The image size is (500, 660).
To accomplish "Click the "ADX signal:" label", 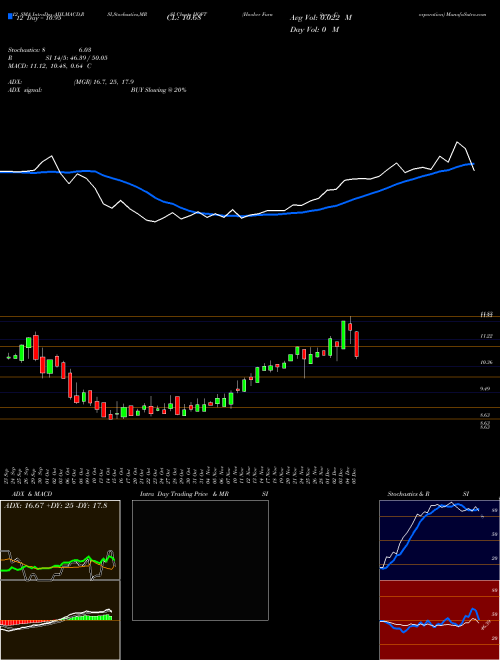I will click(24, 90).
